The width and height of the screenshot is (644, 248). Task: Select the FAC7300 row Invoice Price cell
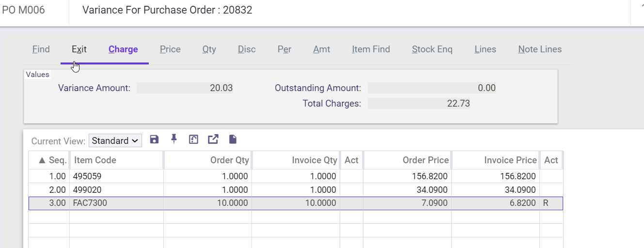pos(495,203)
